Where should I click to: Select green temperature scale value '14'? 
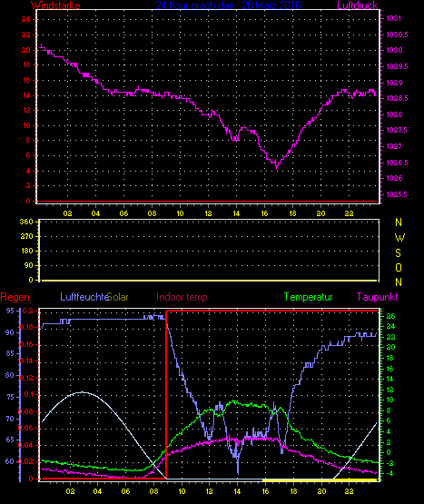[x=389, y=379]
